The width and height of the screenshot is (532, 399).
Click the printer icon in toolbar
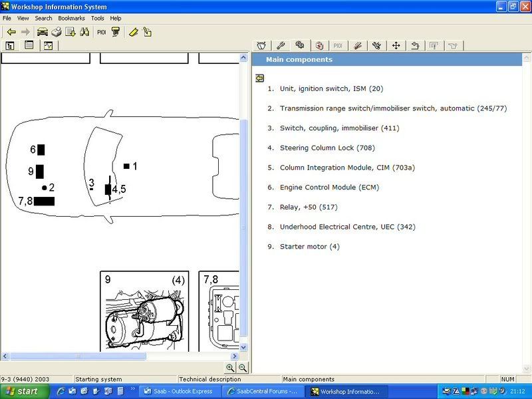point(57,32)
